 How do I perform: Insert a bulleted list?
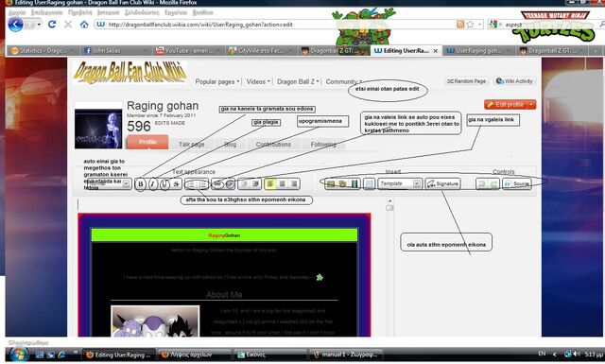(191, 184)
